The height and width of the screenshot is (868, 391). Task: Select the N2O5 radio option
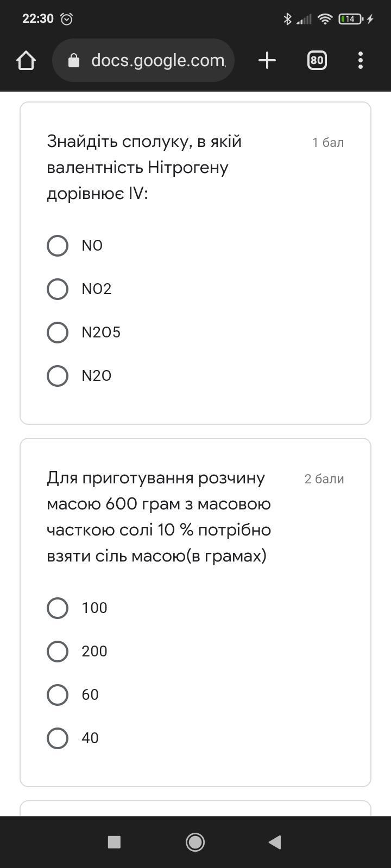[x=58, y=333]
